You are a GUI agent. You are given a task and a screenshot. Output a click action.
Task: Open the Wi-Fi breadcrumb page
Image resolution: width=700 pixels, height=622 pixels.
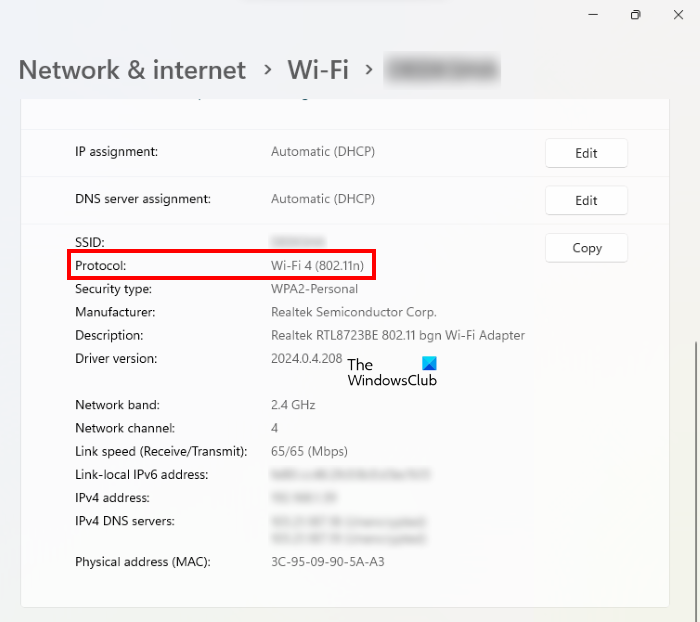[318, 70]
